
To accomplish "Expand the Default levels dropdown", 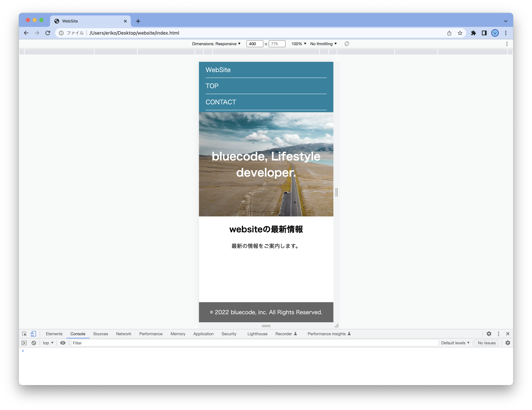I will coord(455,343).
